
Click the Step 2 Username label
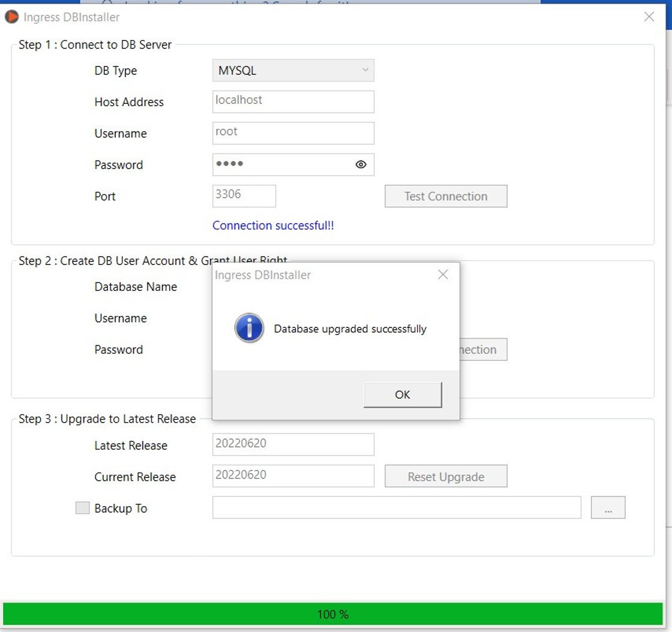point(121,318)
